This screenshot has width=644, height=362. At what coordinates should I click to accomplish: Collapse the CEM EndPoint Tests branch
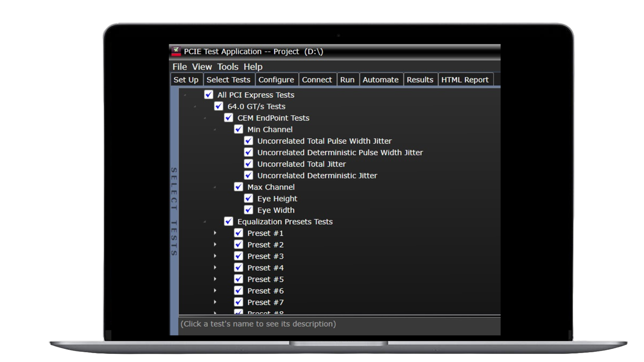coord(205,118)
